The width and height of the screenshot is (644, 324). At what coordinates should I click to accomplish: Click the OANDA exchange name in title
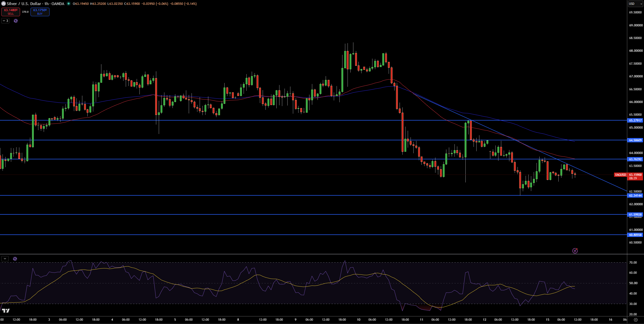58,4
